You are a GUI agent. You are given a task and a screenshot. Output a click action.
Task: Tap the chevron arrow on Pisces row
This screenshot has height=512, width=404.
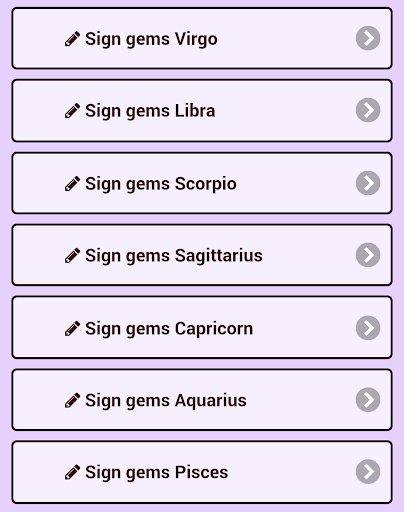[x=368, y=472]
